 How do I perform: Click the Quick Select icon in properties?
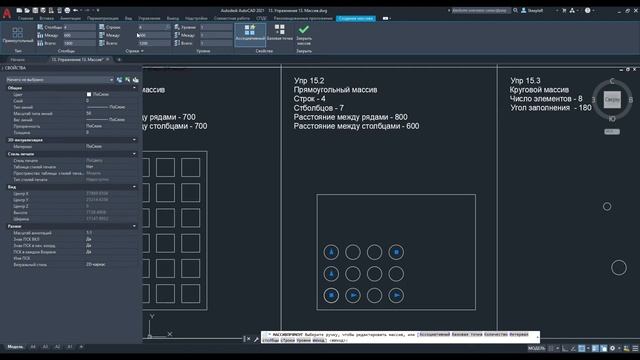click(x=136, y=80)
